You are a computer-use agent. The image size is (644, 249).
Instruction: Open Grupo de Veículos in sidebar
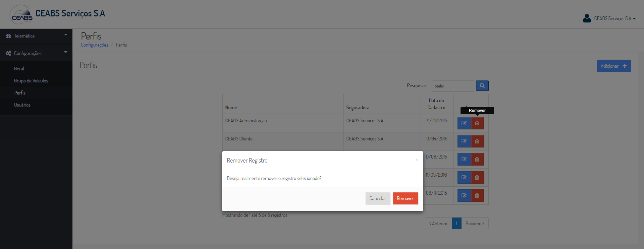click(31, 81)
